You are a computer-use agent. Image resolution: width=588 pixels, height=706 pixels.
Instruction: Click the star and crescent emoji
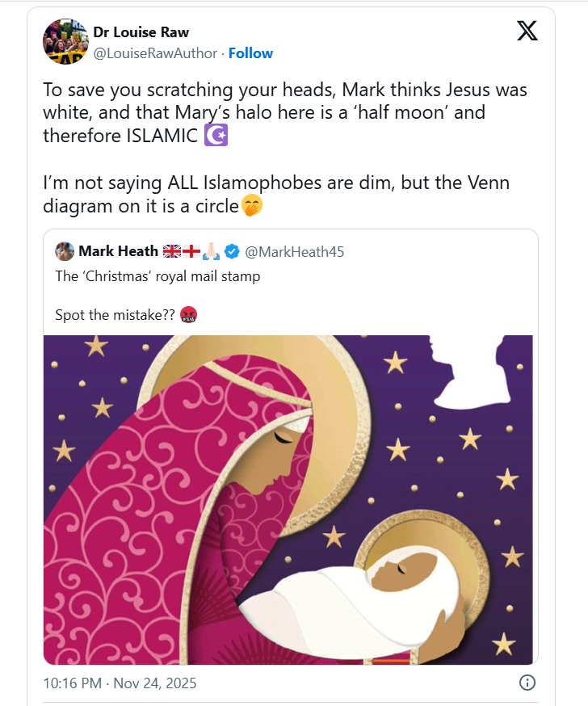point(216,136)
